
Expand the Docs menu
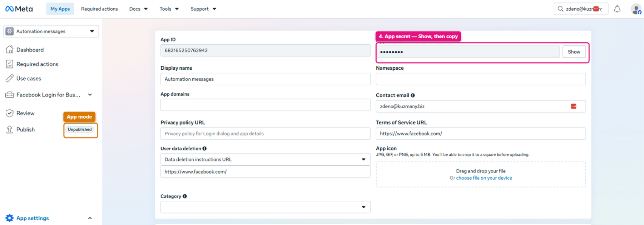pos(138,9)
